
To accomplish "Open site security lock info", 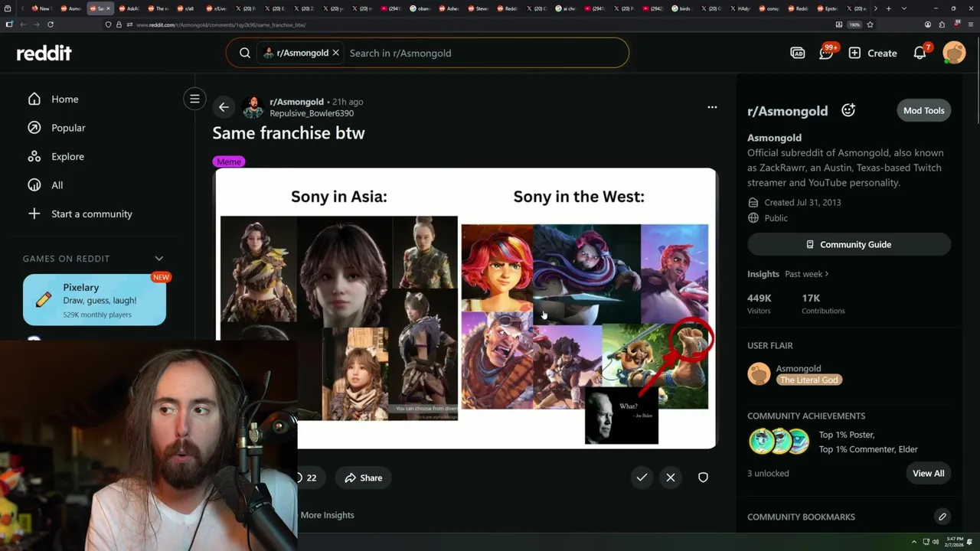I will [119, 24].
